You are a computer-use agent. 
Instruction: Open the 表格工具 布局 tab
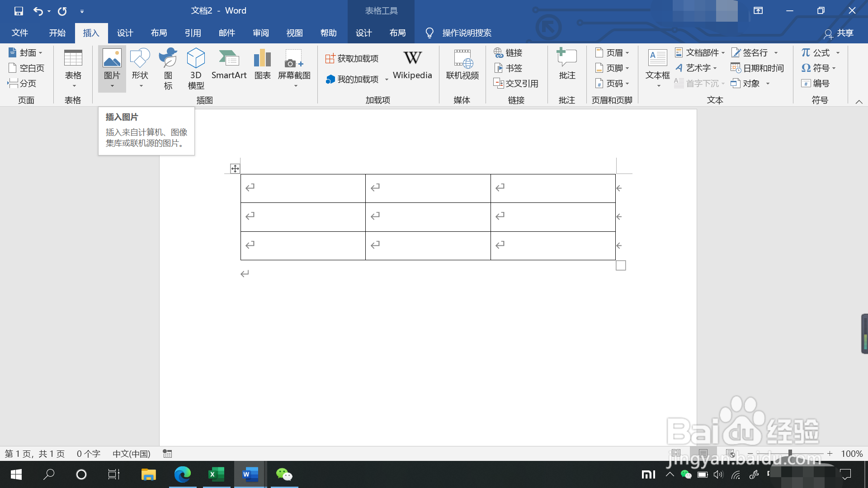click(397, 33)
